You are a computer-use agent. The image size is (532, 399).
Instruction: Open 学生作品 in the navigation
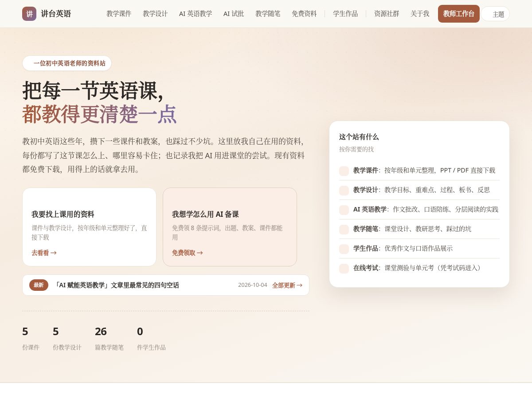(x=345, y=14)
